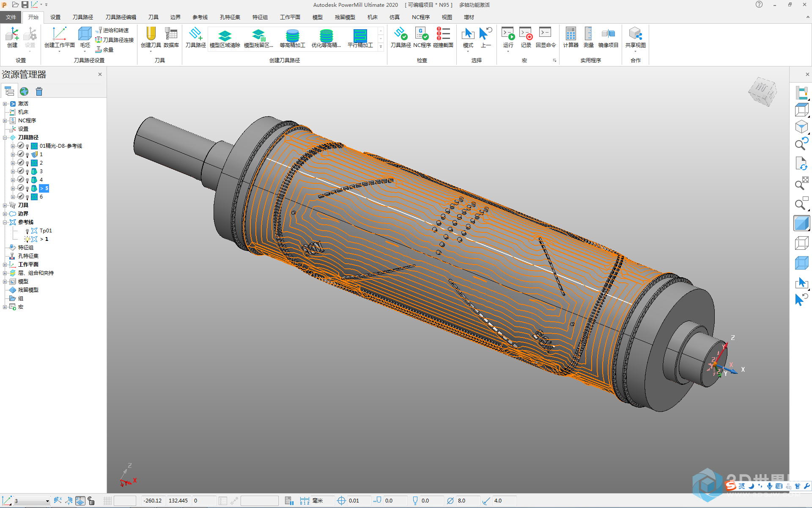Expand the 模型 tree node
This screenshot has height=508, width=812.
[5, 282]
